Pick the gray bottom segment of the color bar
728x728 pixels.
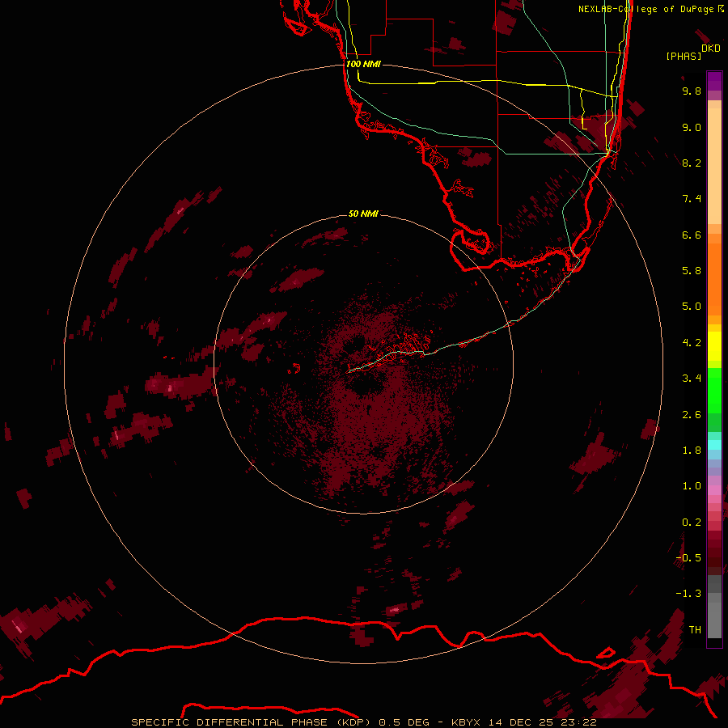pos(714,616)
